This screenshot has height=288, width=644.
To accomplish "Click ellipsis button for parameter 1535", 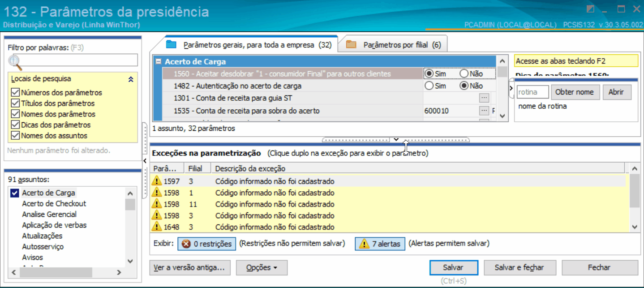I will pyautogui.click(x=484, y=110).
